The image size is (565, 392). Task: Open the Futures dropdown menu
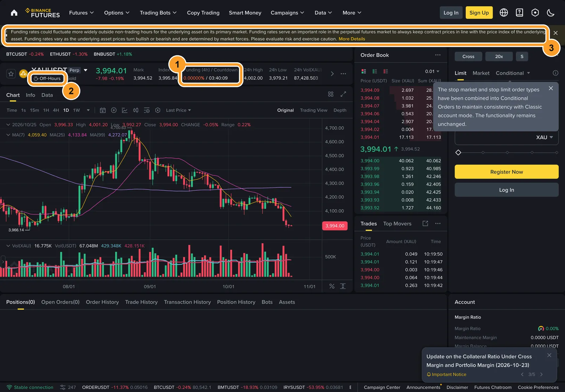click(x=81, y=13)
